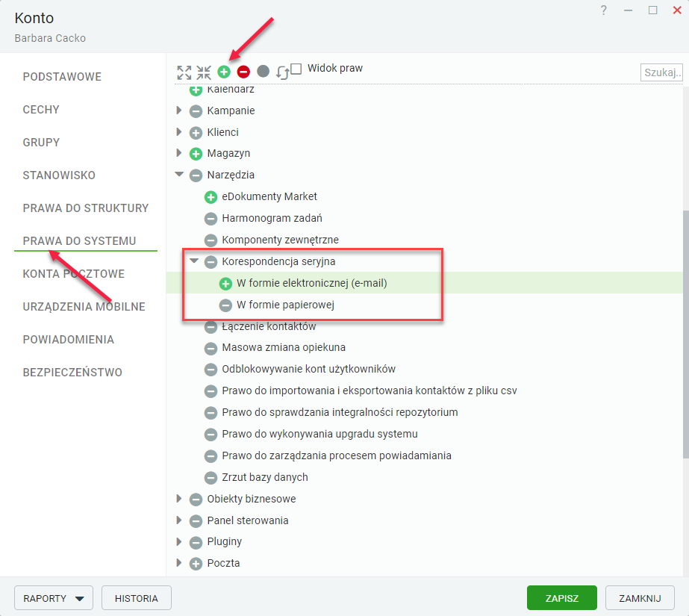Screen dimensions: 689x616
Task: Select the Harmonogram zadań row
Action: pos(272,218)
